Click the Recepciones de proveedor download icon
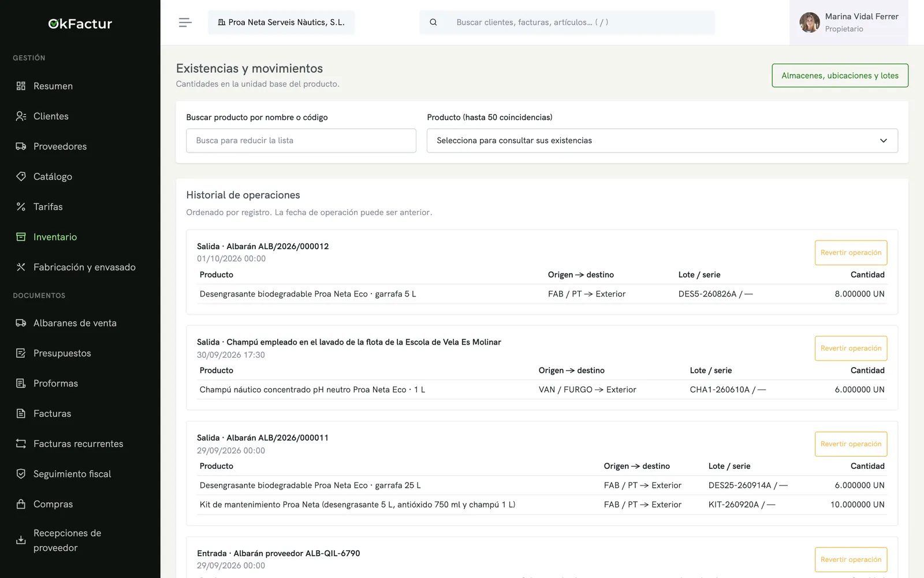924x578 pixels. tap(21, 540)
